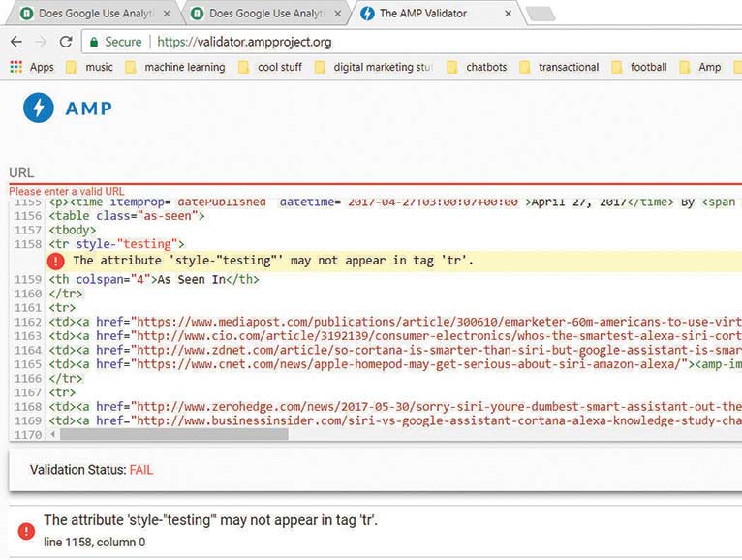Click the 'Please enter a valid URL' message
Screen dimensions: 742x560
pyautogui.click(x=66, y=191)
